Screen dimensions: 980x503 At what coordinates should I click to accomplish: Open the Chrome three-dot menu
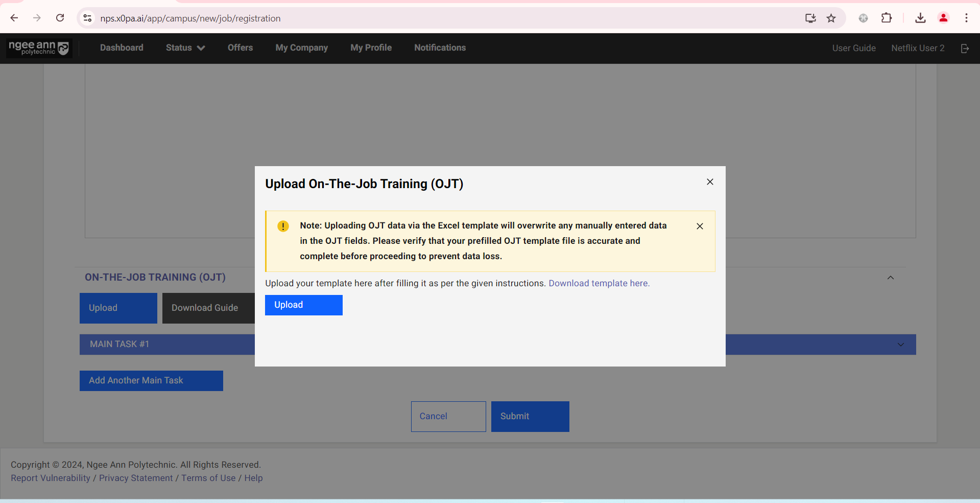966,18
